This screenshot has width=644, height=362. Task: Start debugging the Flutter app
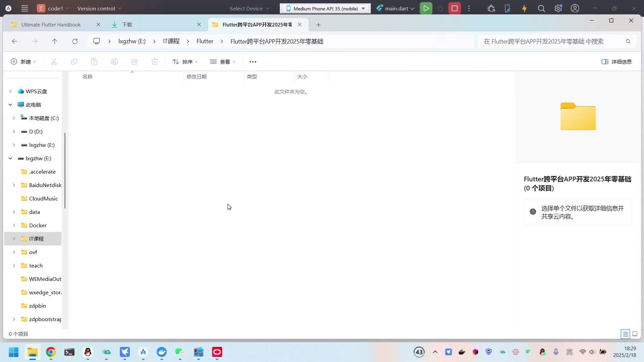pos(440,8)
